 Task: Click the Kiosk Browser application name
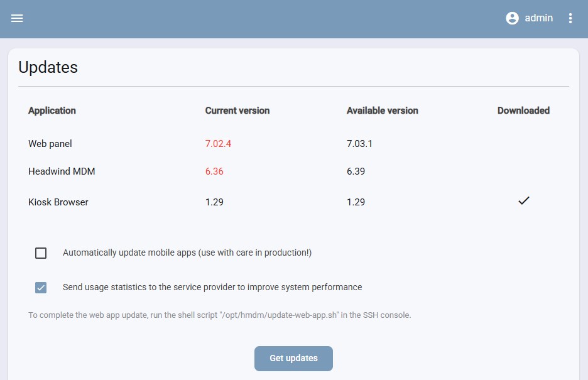[58, 202]
